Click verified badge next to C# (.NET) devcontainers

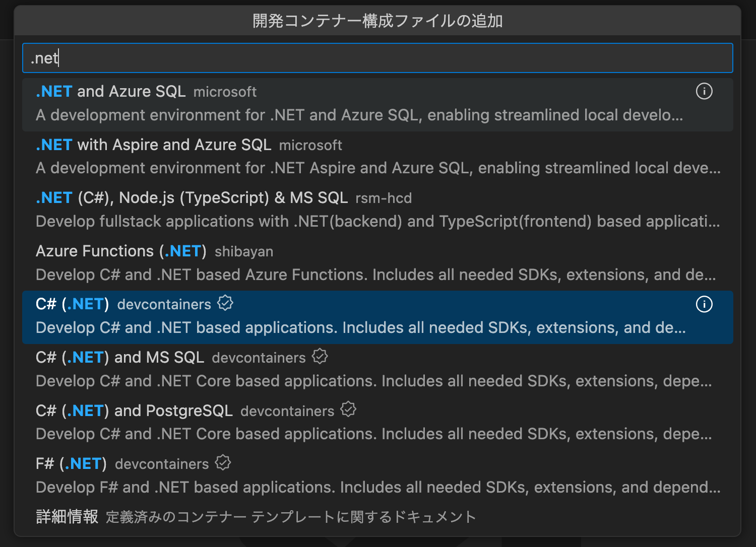click(x=225, y=303)
